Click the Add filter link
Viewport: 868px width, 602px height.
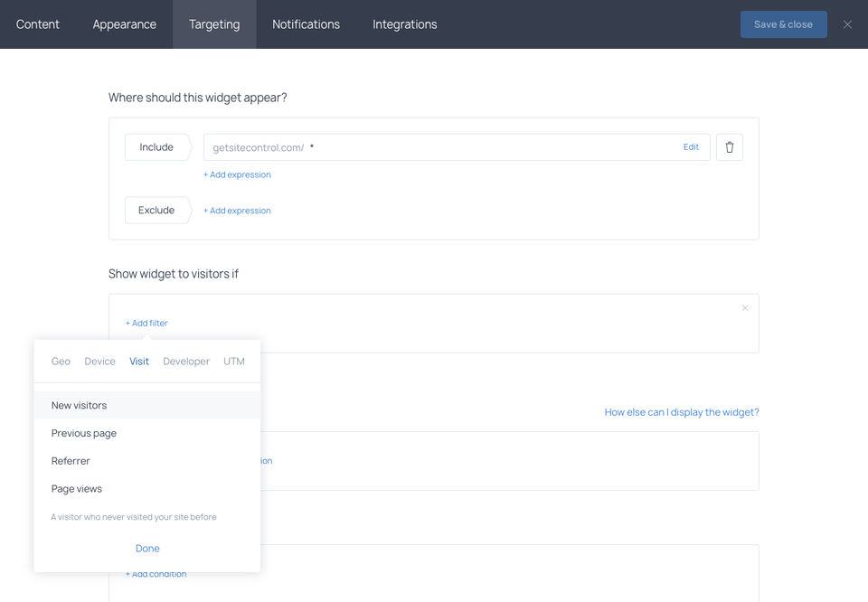point(146,323)
